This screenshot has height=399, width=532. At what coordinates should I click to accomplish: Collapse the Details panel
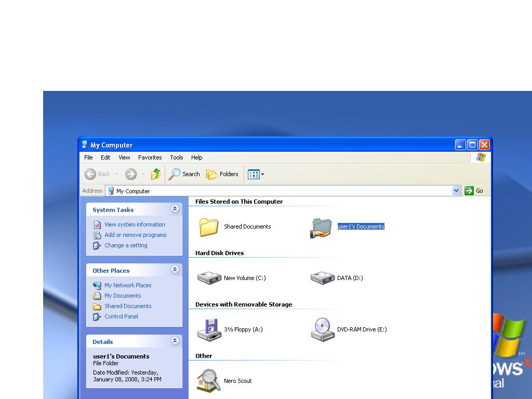[x=175, y=341]
